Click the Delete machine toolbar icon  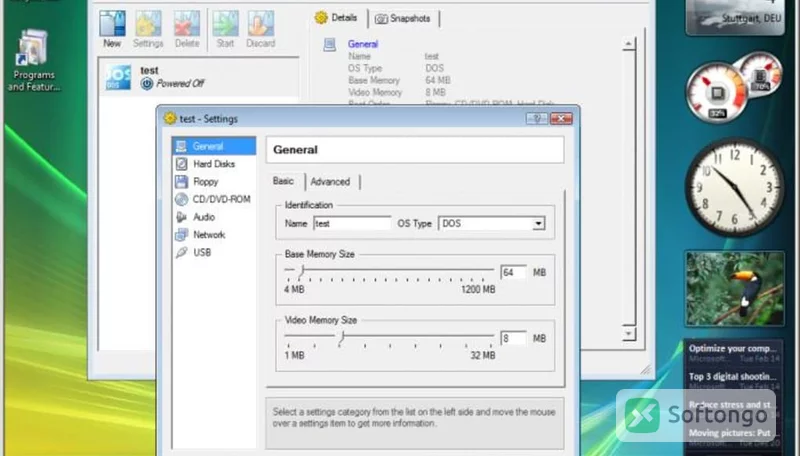187,29
